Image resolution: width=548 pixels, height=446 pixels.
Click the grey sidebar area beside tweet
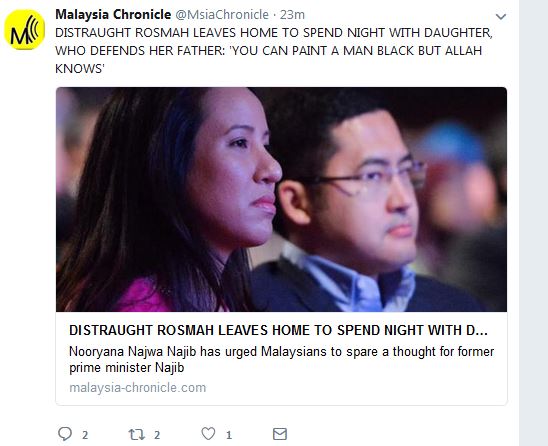pyautogui.click(x=533, y=223)
